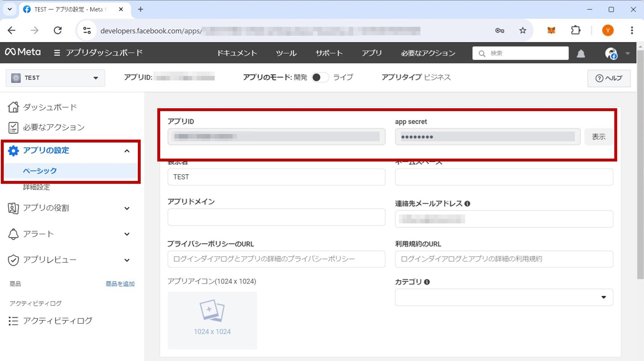Click the 表示 button to reveal app secret
This screenshot has height=361, width=644.
coord(598,137)
